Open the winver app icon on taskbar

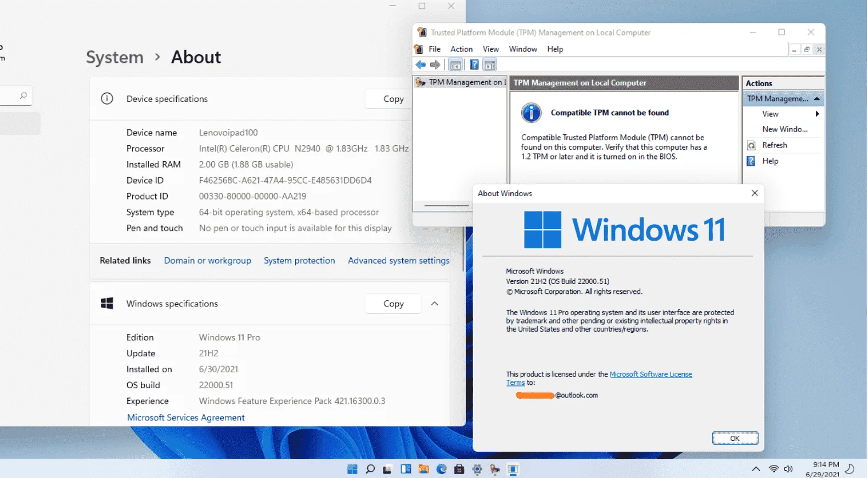coord(513,469)
